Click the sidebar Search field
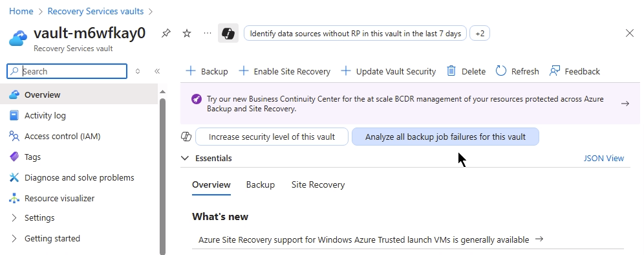 click(x=67, y=71)
